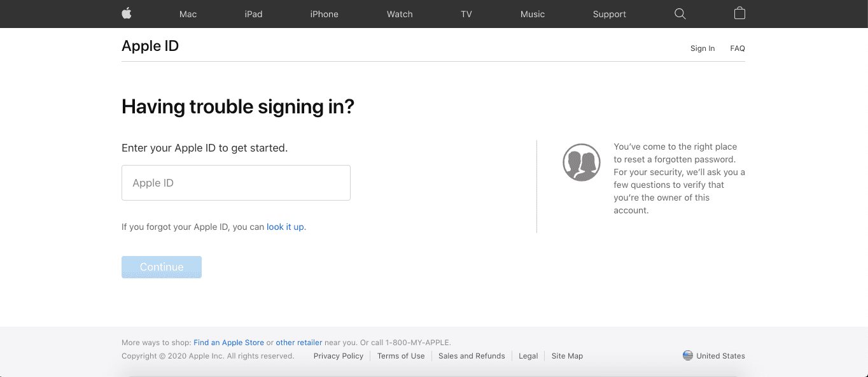Click the Apple logo icon
This screenshot has height=377, width=868.
point(127,13)
